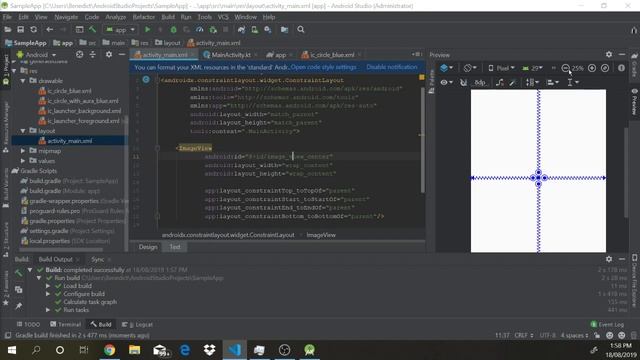This screenshot has height=360, width=640.
Task: Click the Open file toolbar icon
Action: click(7, 29)
